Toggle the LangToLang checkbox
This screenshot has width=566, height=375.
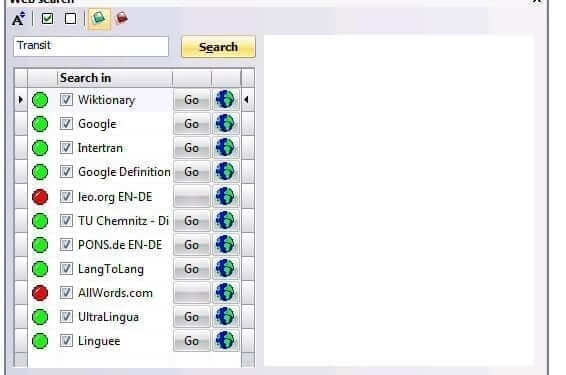click(66, 269)
